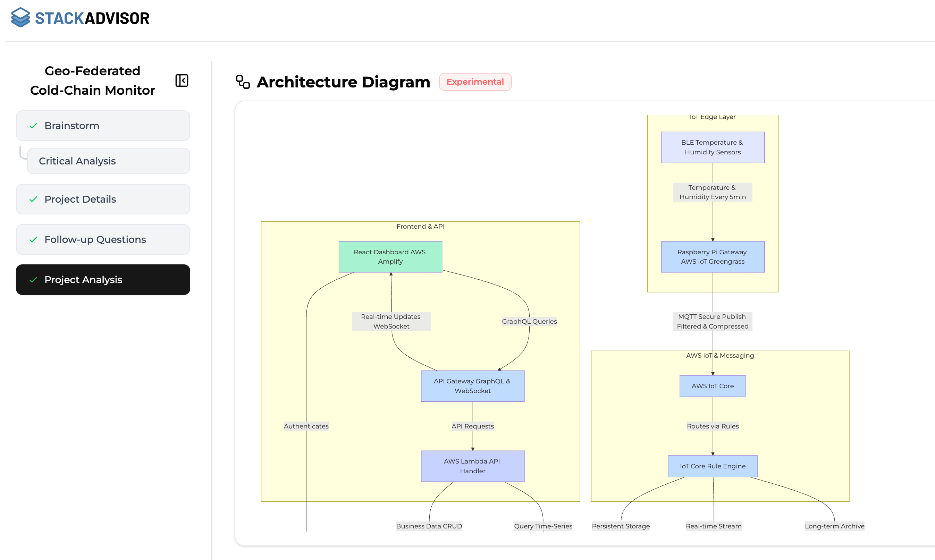Image resolution: width=935 pixels, height=560 pixels.
Task: Click the AWS Lambda API Handler node
Action: (473, 466)
